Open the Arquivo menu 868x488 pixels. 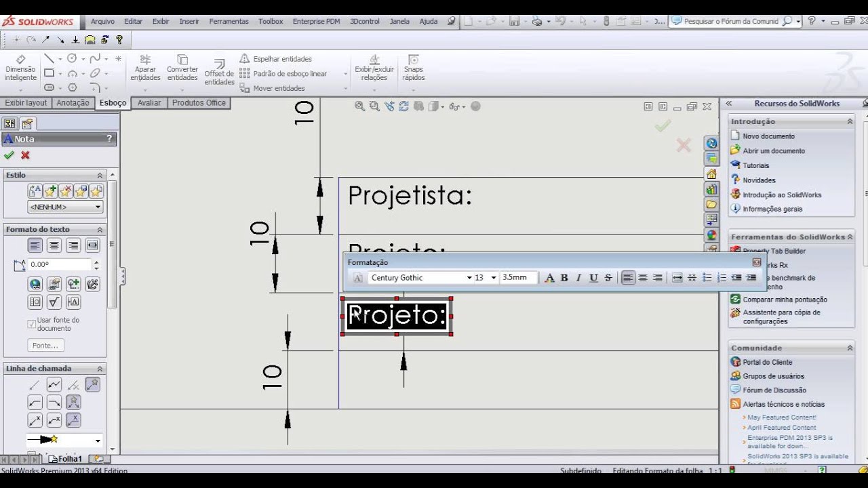[x=102, y=21]
